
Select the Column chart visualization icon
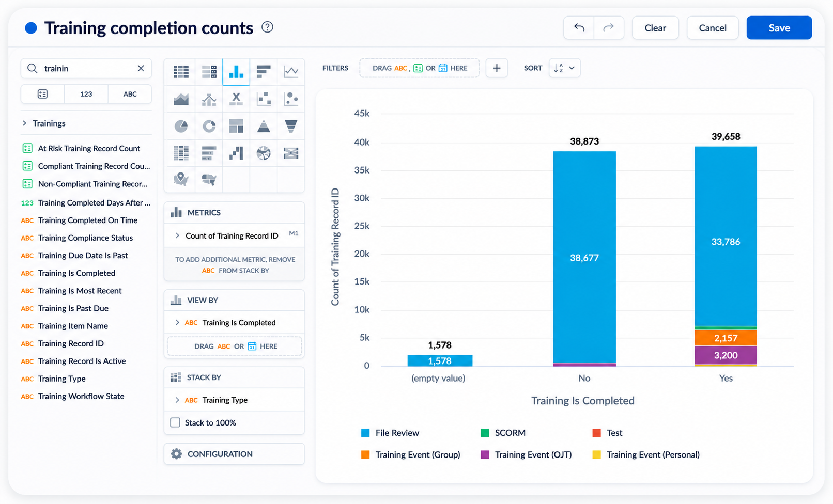(236, 72)
